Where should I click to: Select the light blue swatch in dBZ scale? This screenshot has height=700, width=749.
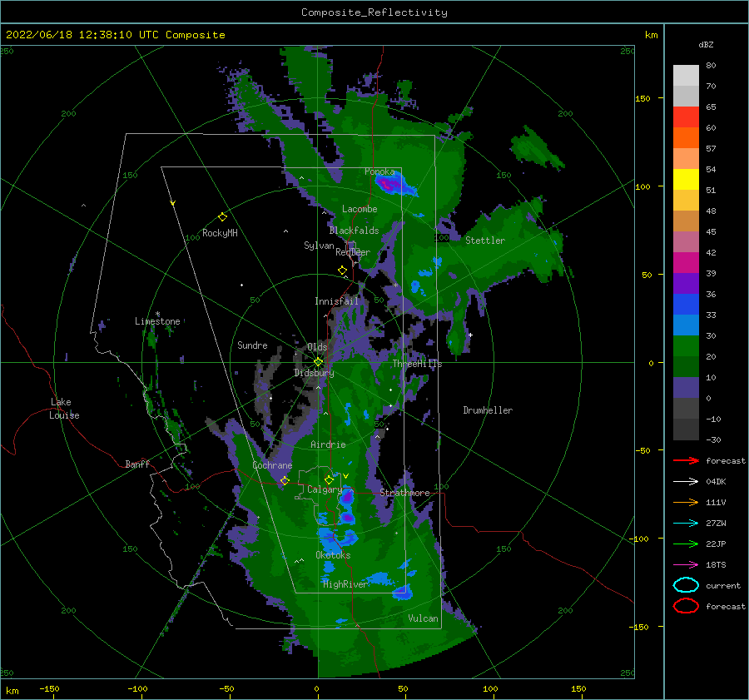click(686, 325)
